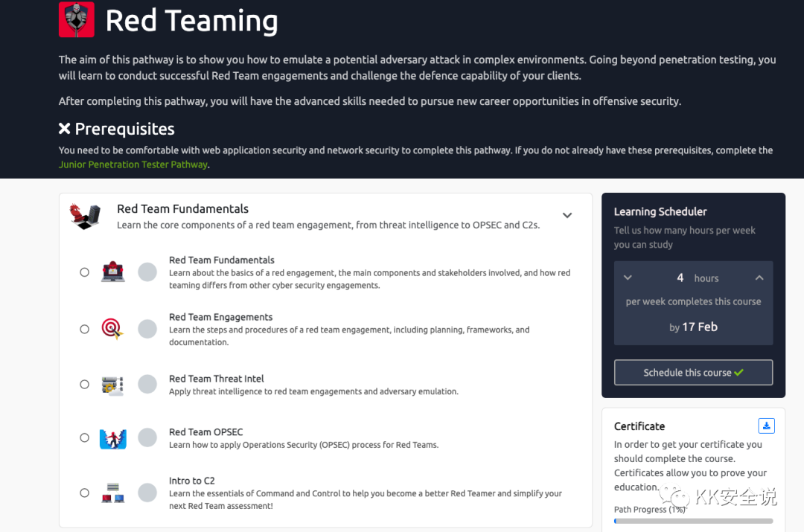Screen dimensions: 804x532
Task: Click the Prerequisites heading
Action: pos(124,129)
